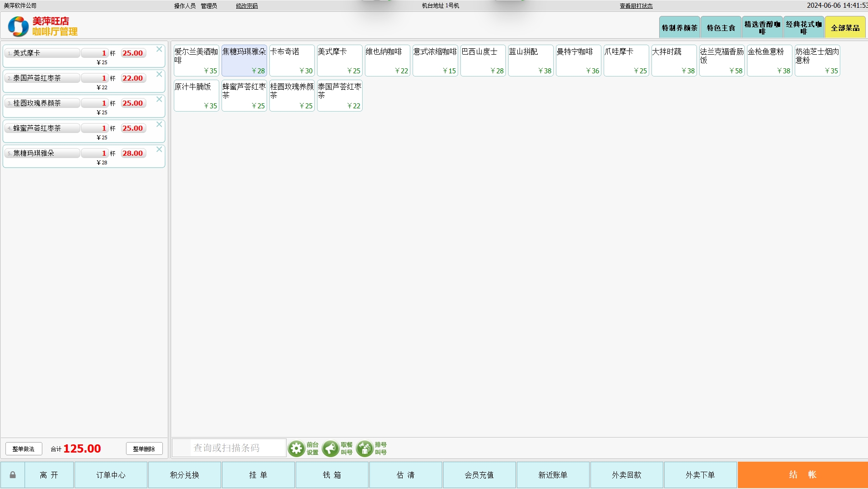Select the 全部菜品 category tab
Screen dimensions: 868x489
(x=845, y=28)
